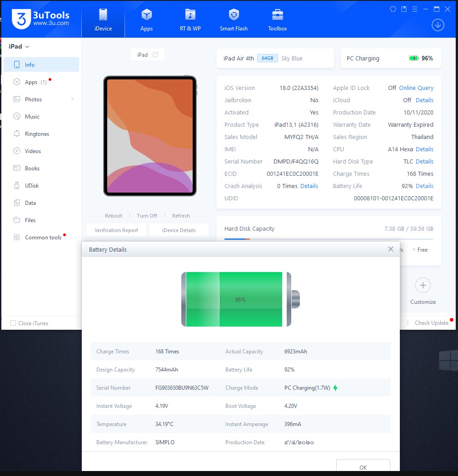Click the Turn Off button
The height and width of the screenshot is (476, 458).
(147, 216)
